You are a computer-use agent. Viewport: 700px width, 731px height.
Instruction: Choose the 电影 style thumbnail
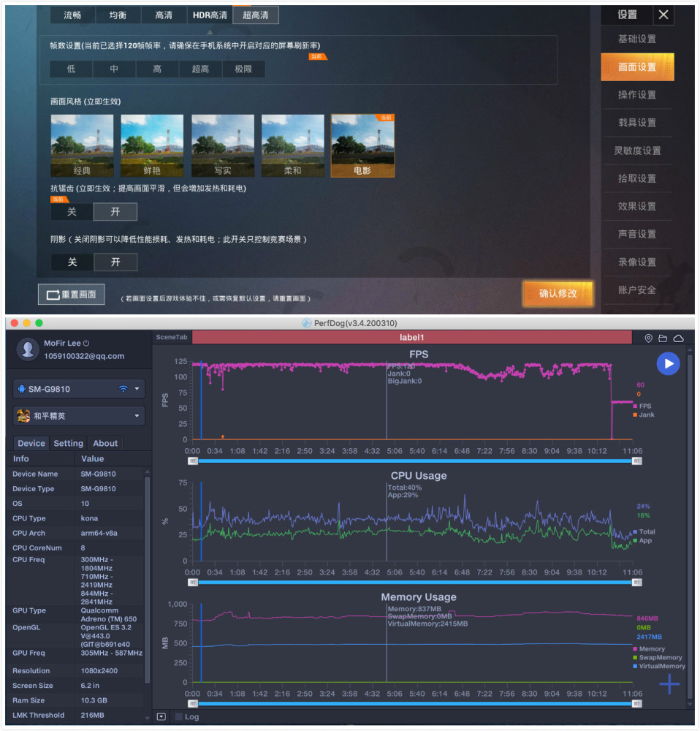coord(362,145)
